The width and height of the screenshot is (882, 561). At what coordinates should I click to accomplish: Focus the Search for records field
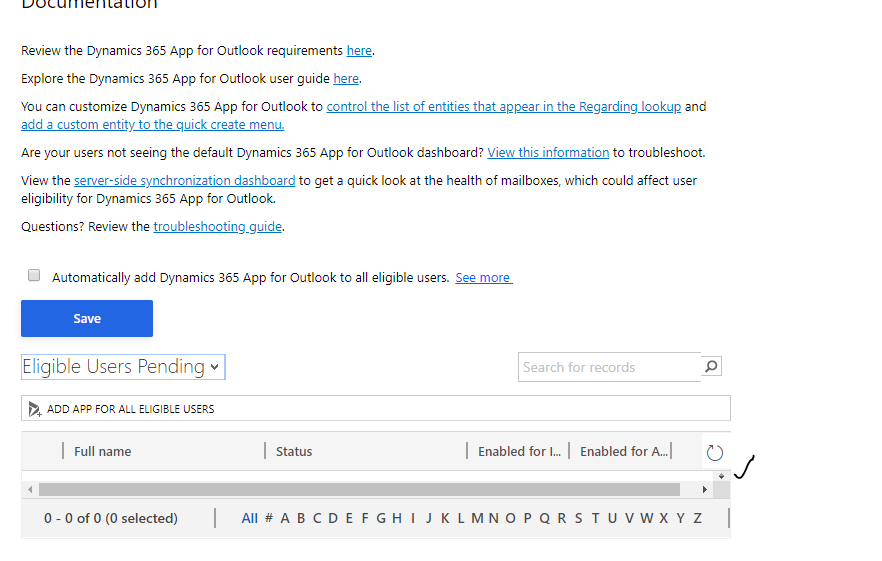[609, 367]
